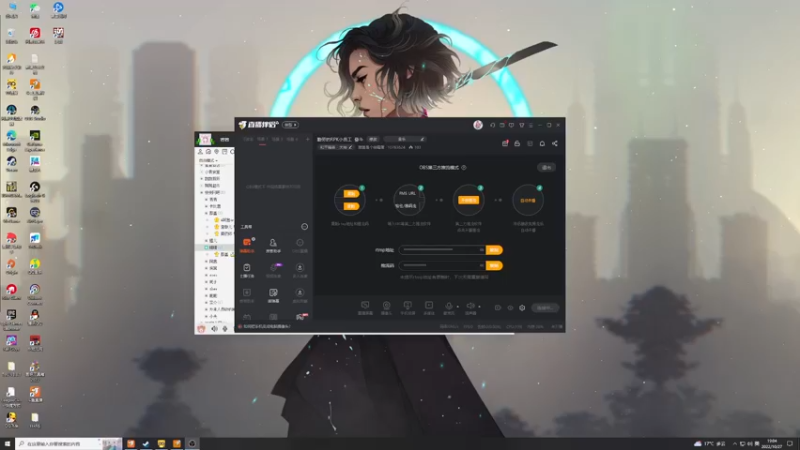The height and width of the screenshot is (450, 800).
Task: Click the Windows taskbar search box
Action: 68,444
